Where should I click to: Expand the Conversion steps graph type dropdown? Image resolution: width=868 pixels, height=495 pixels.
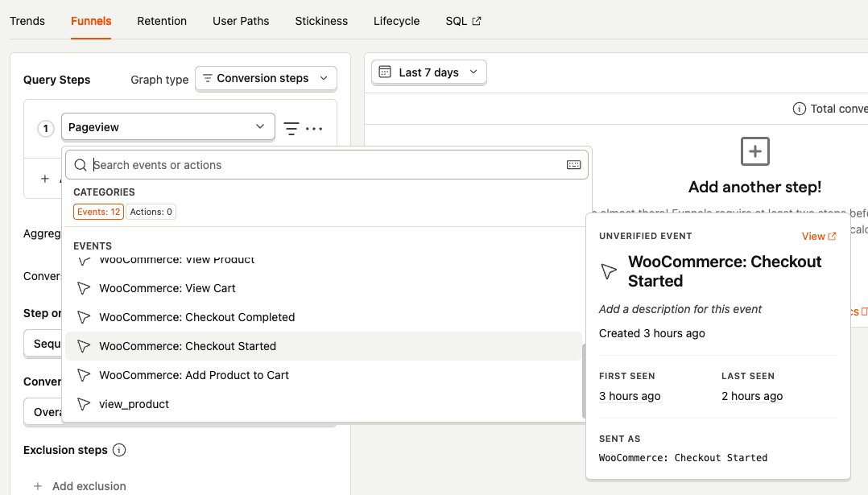tap(266, 79)
